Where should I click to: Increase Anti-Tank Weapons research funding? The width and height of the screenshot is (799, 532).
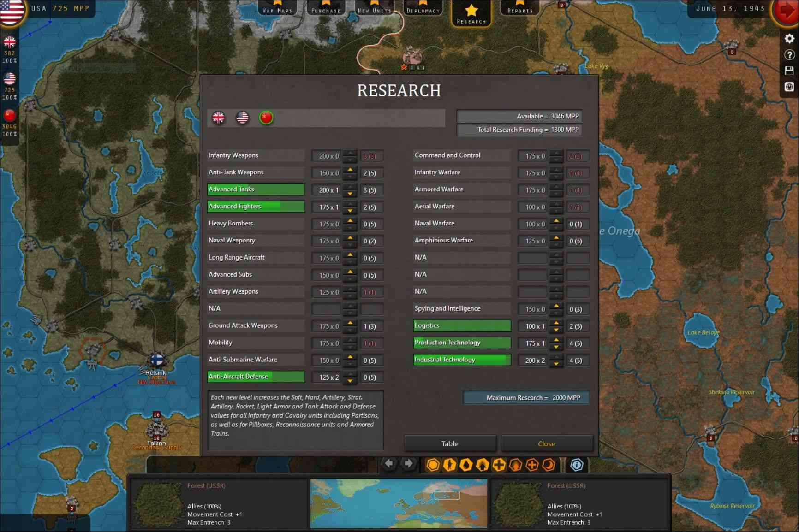350,170
